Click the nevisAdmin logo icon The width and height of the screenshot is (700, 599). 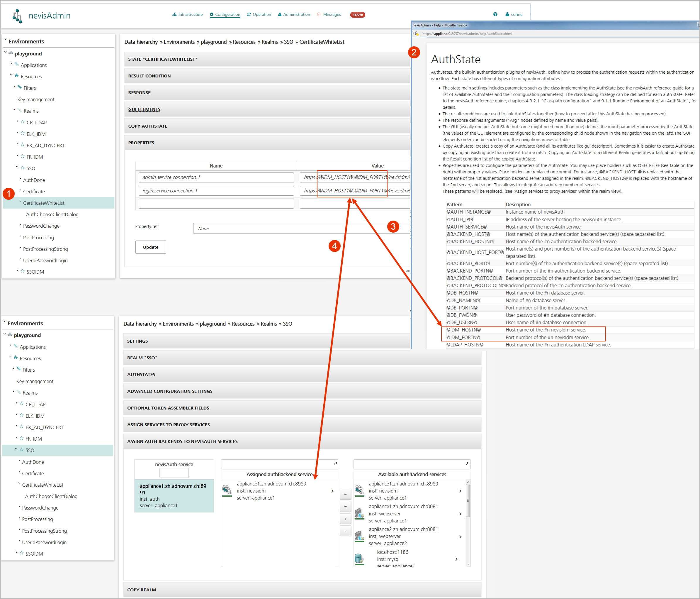coord(17,16)
